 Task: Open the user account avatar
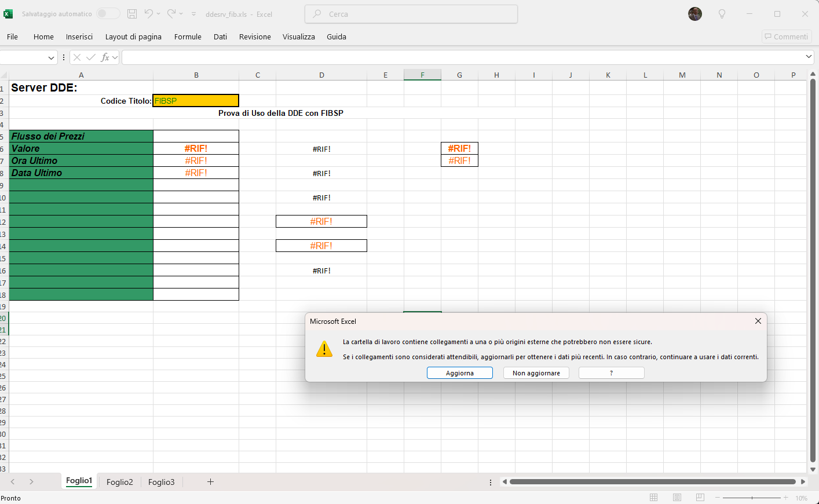click(x=695, y=14)
